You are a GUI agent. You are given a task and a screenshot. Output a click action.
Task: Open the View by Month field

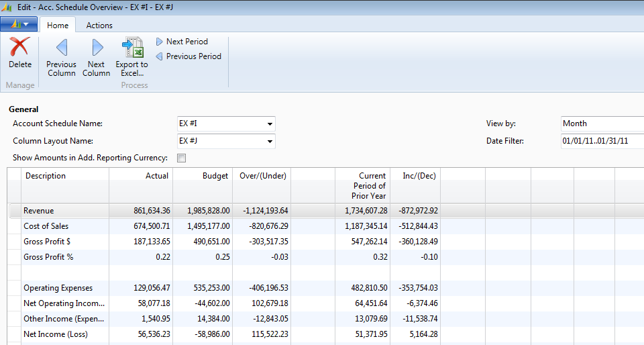click(x=602, y=124)
